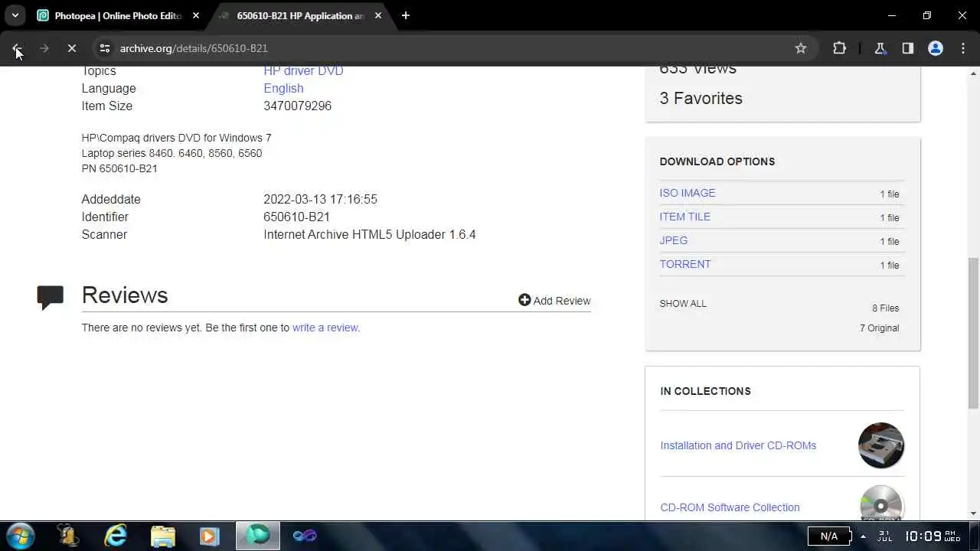
Task: Click Identifier value 650610-B21
Action: pos(296,217)
